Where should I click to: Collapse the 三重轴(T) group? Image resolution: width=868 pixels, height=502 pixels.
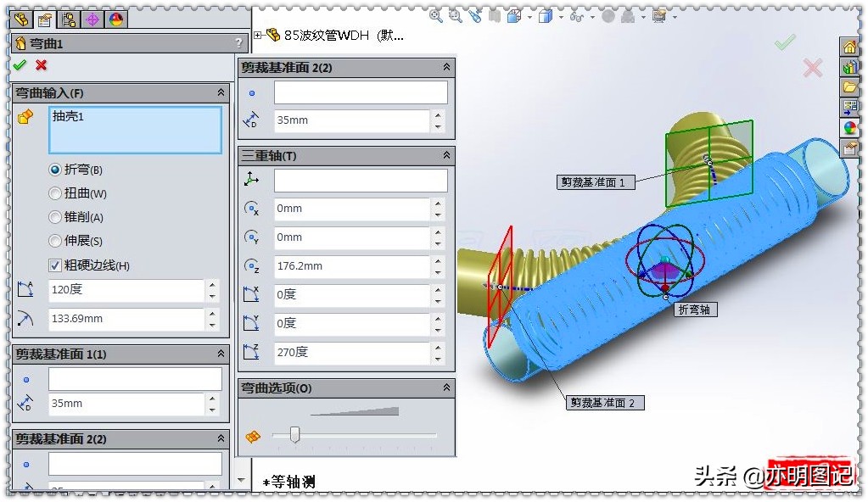pyautogui.click(x=446, y=156)
